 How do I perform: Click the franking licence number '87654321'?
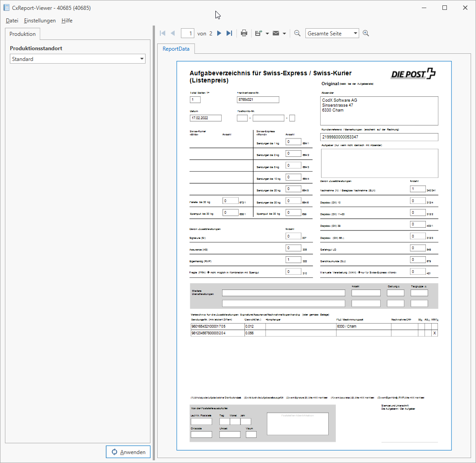point(258,100)
